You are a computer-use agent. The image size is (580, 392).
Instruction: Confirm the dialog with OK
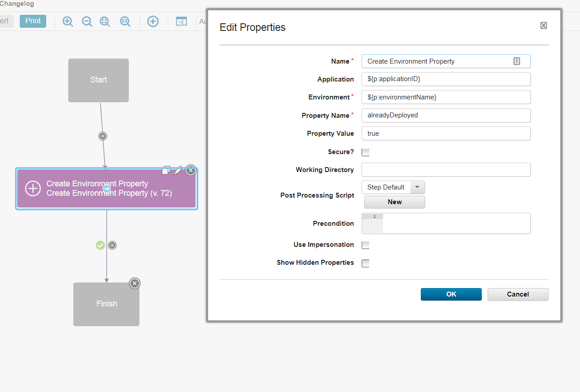pyautogui.click(x=451, y=294)
